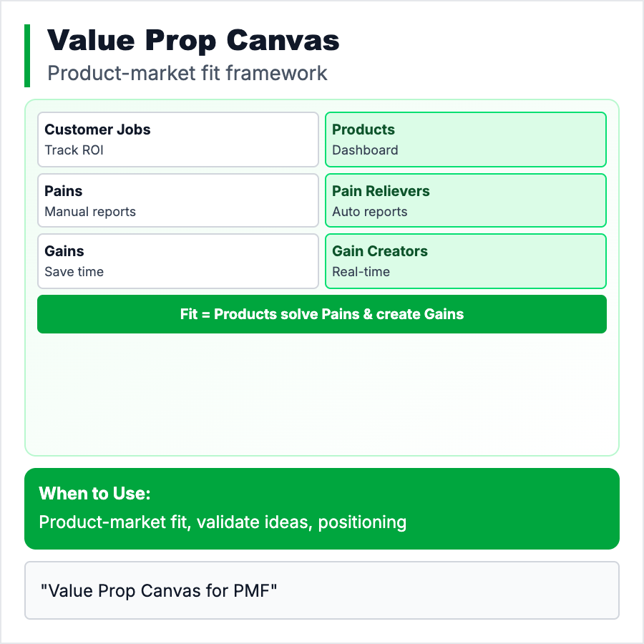Click the Gains heading
The image size is (644, 644).
tap(64, 251)
